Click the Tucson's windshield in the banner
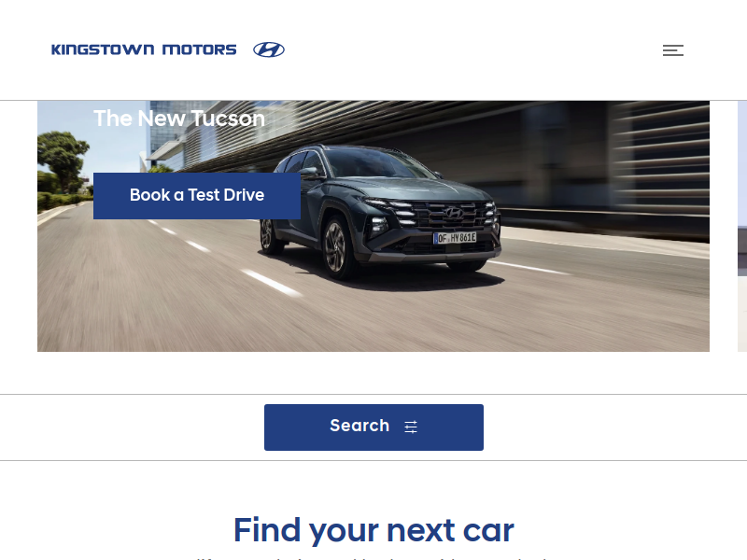The height and width of the screenshot is (560, 747). [x=376, y=163]
